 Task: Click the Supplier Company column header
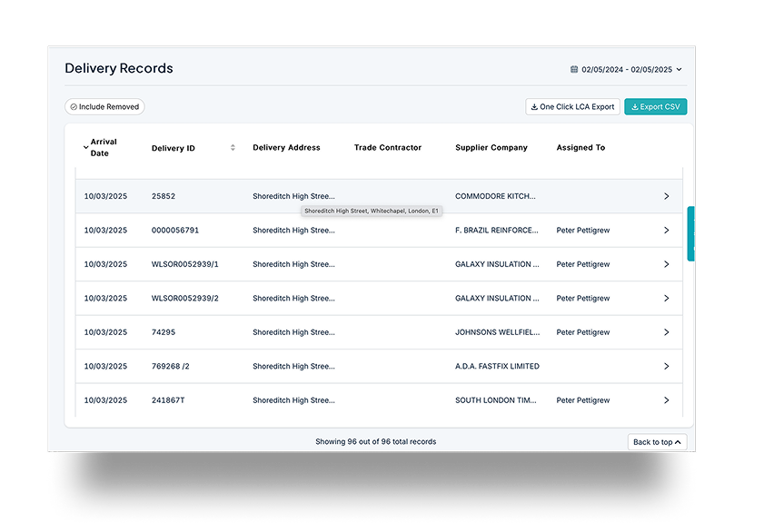coord(491,147)
